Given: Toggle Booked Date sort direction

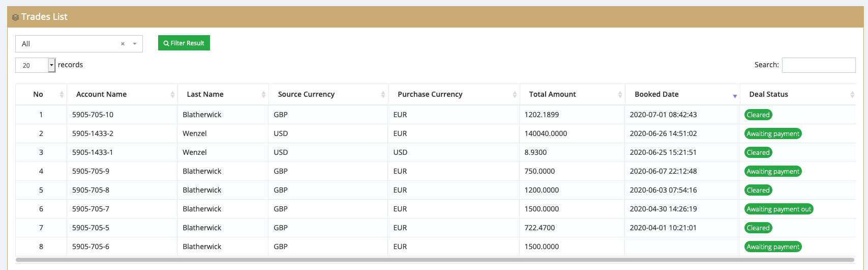Looking at the screenshot, I should click(734, 95).
